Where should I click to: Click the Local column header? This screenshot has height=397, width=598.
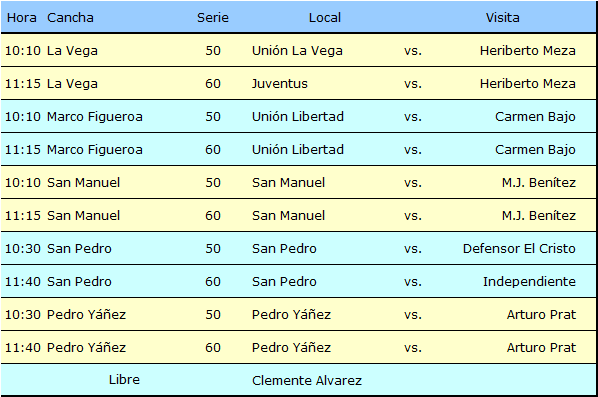[x=325, y=18]
